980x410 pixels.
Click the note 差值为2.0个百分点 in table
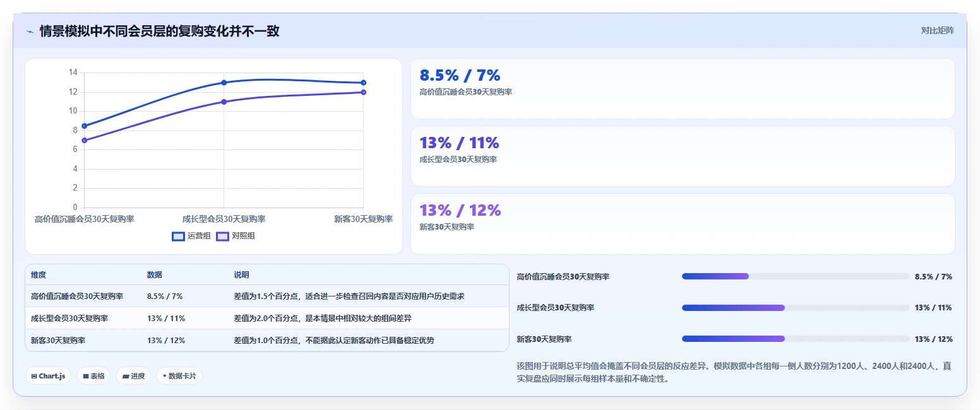tap(323, 318)
